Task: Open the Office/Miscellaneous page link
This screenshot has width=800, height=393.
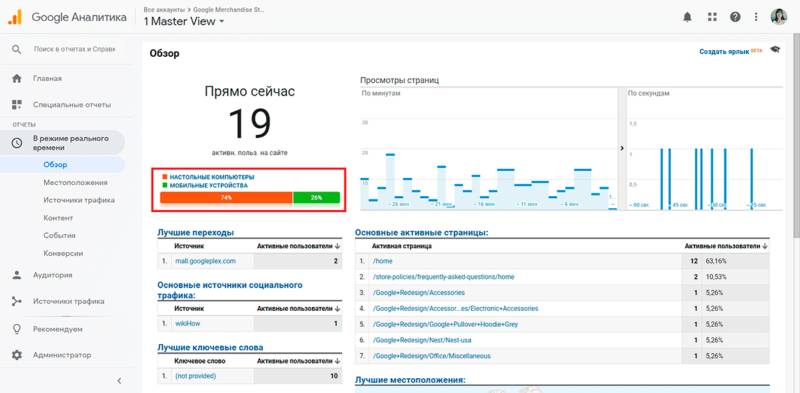Action: click(x=432, y=356)
